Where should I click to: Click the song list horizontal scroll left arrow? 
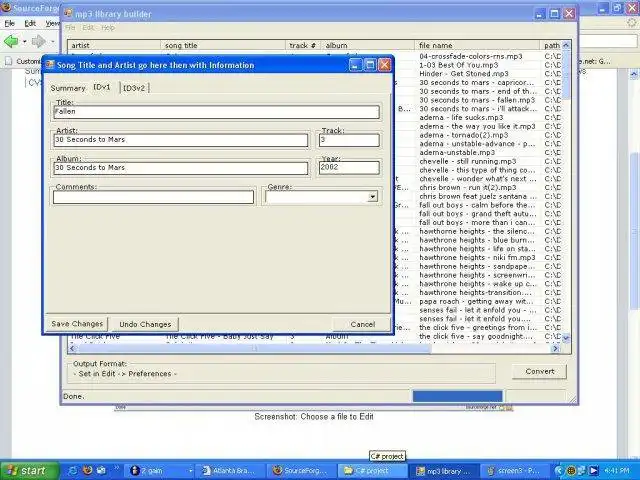pyautogui.click(x=73, y=348)
